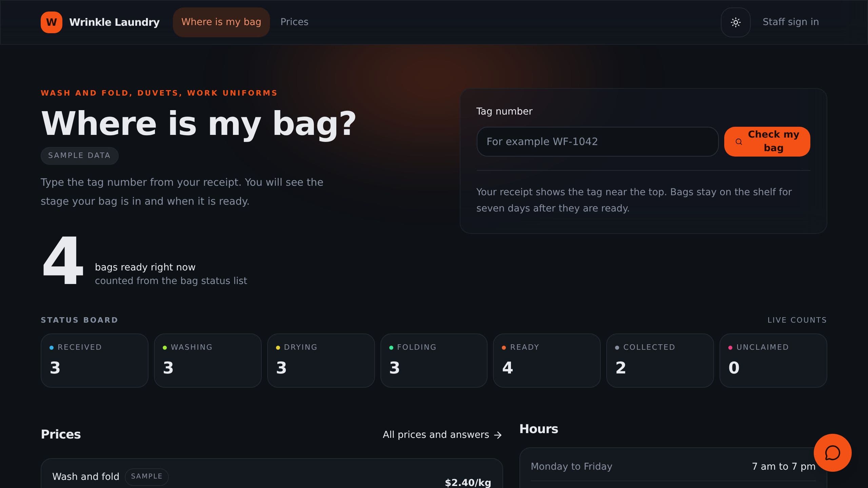
Task: Click the $2.40/kg price value
Action: (468, 482)
